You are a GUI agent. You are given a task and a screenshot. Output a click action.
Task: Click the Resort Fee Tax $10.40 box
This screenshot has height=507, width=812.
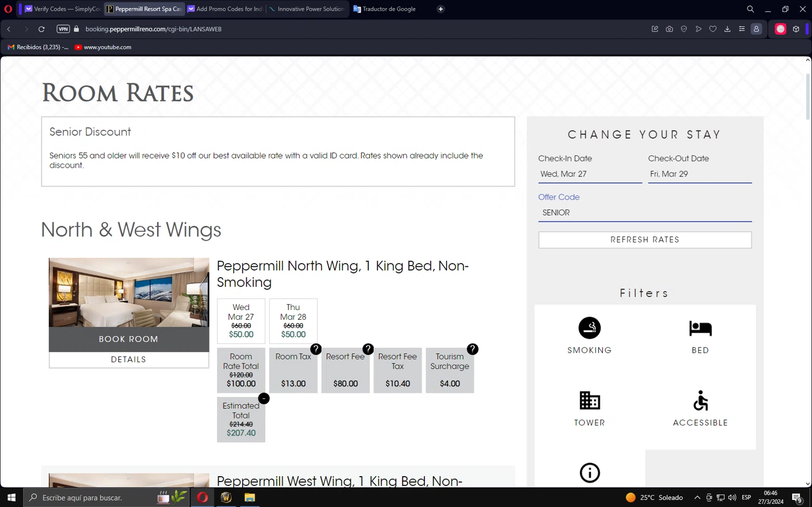397,370
